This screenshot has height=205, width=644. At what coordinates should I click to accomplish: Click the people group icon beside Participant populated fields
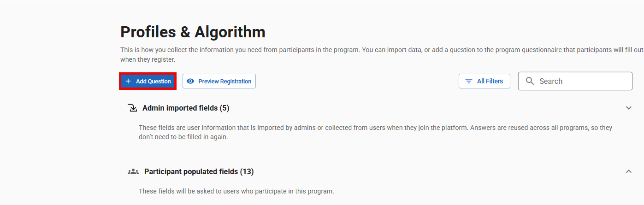click(133, 171)
